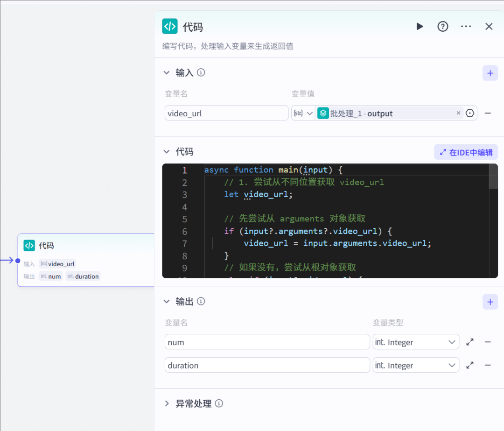Viewport: 504px width, 431px height.
Task: Open variable selector hexagon icon
Action: [469, 113]
